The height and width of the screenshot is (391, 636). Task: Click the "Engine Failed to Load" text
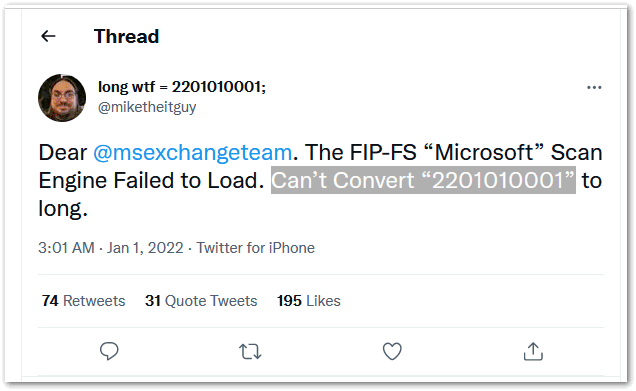[x=151, y=180]
